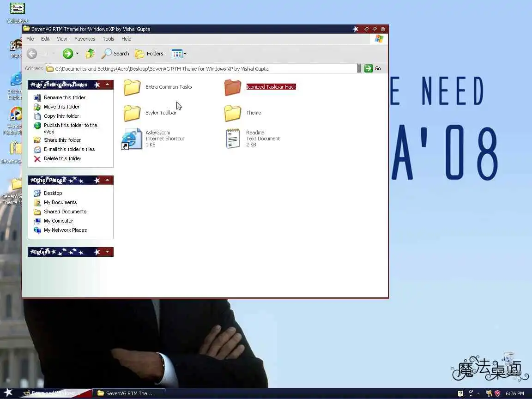The width and height of the screenshot is (532, 399).
Task: Expand the Details panel
Action: tap(107, 252)
